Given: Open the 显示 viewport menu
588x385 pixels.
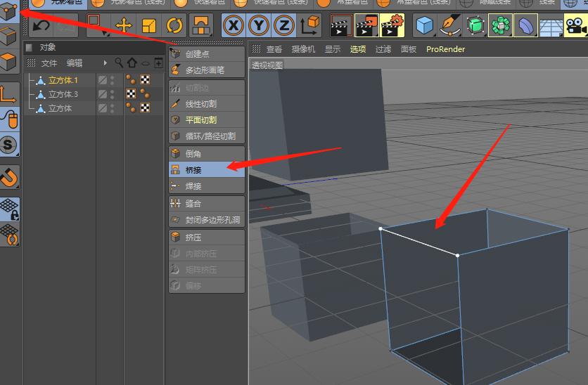Looking at the screenshot, I should (332, 49).
